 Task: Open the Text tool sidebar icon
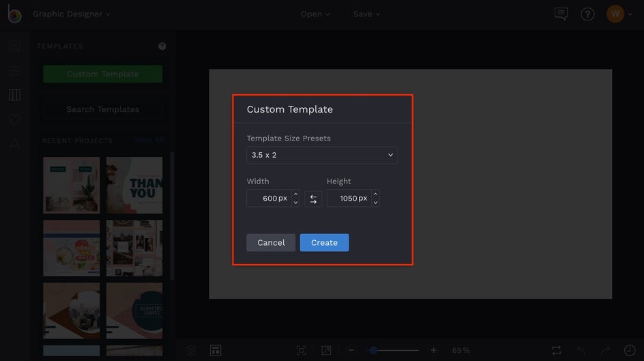pyautogui.click(x=14, y=143)
